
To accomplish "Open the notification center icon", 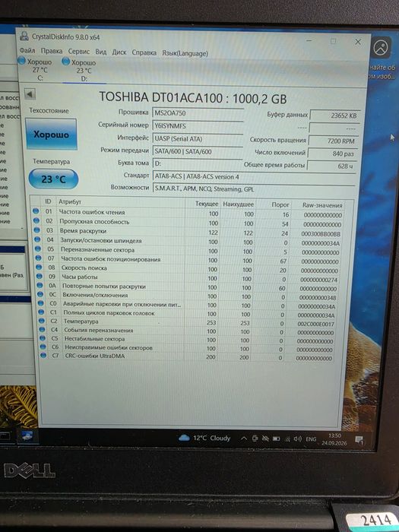I will [359, 440].
